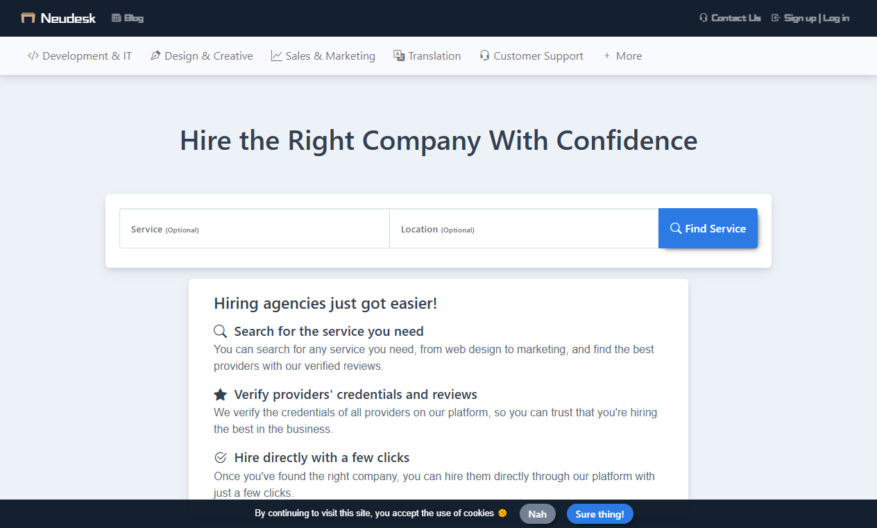Click the plus icon next to More
The width and height of the screenshot is (877, 528).
click(x=607, y=56)
